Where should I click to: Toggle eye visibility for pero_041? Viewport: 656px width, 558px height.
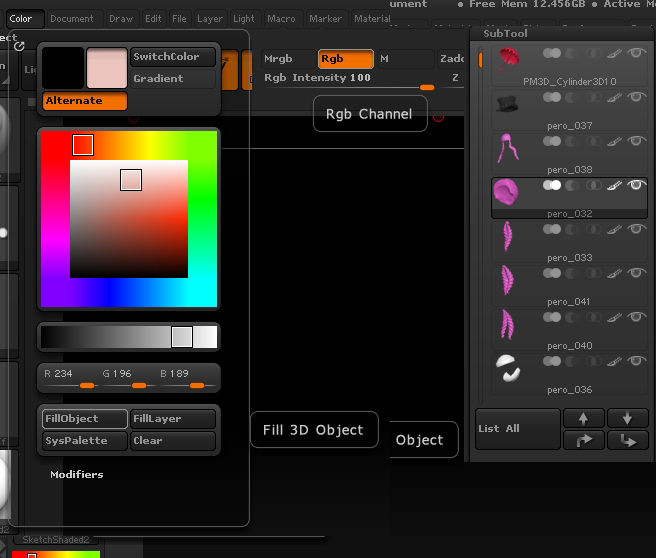636,273
